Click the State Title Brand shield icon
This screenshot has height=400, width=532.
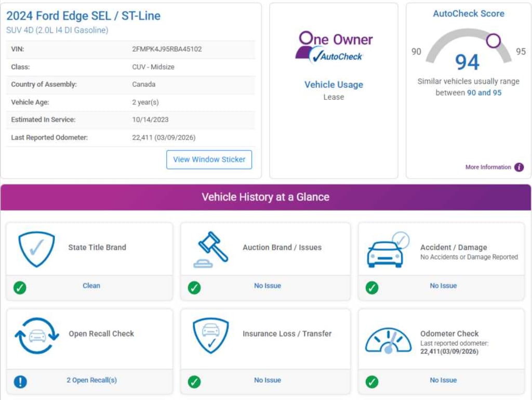(36, 249)
